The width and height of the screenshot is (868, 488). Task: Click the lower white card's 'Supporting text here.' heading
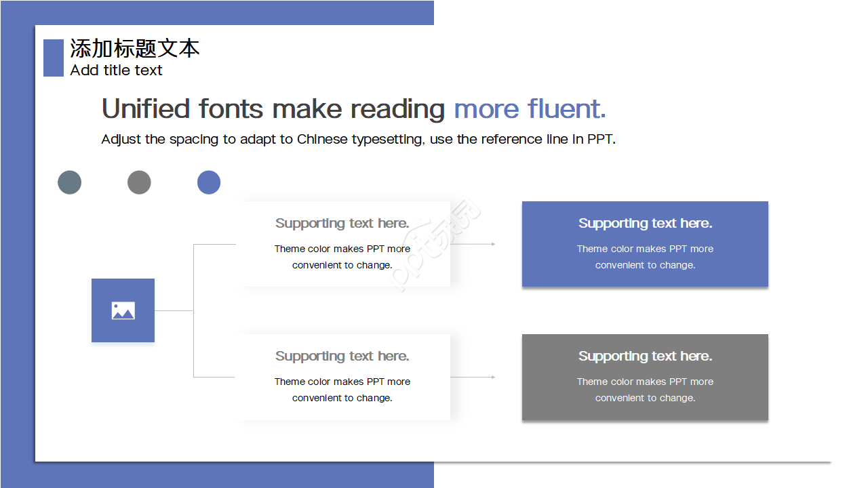(x=342, y=357)
